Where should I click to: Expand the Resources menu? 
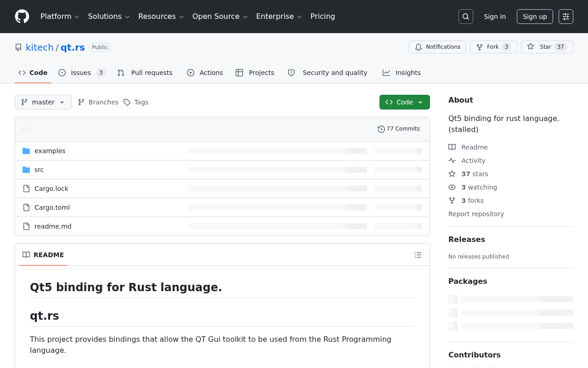click(161, 17)
